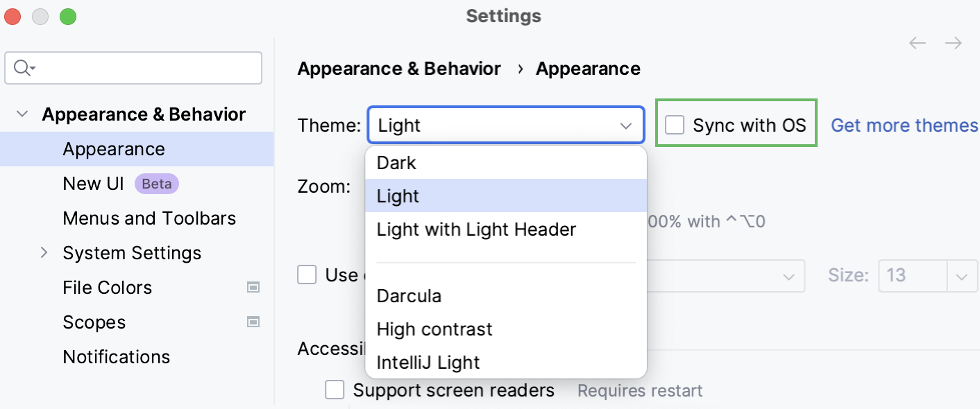Click the search magnifier icon
The image size is (980, 409).
click(22, 68)
